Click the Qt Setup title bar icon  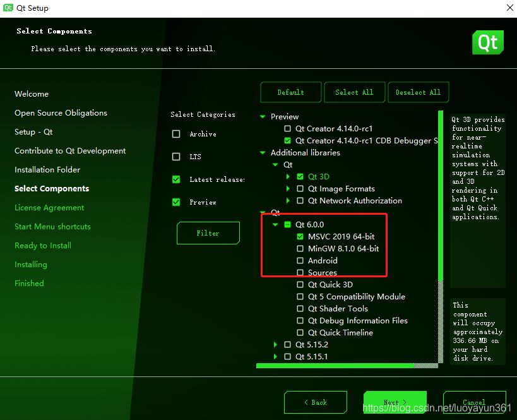(x=8, y=8)
